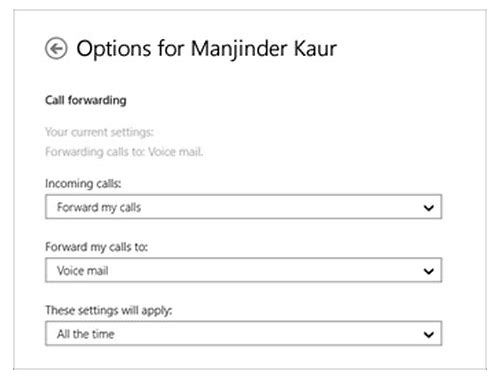Click Forwarding calls to: Voice mail status line

124,152
